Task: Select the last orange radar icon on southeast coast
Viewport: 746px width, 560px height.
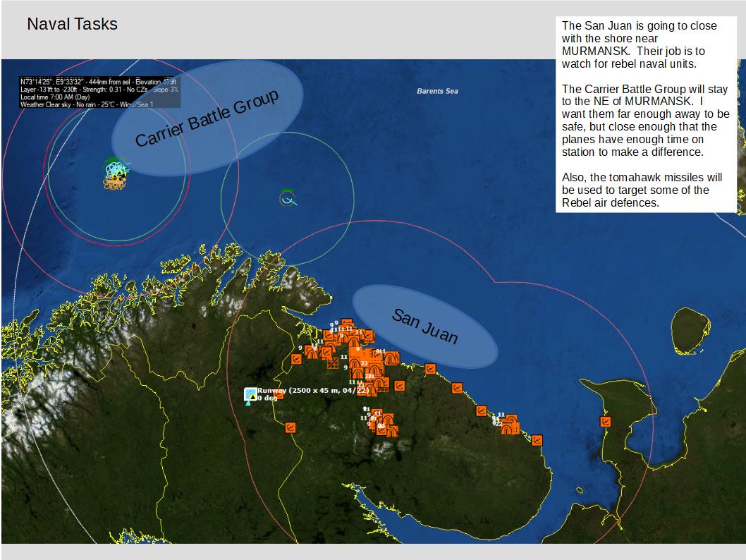Action: [537, 440]
